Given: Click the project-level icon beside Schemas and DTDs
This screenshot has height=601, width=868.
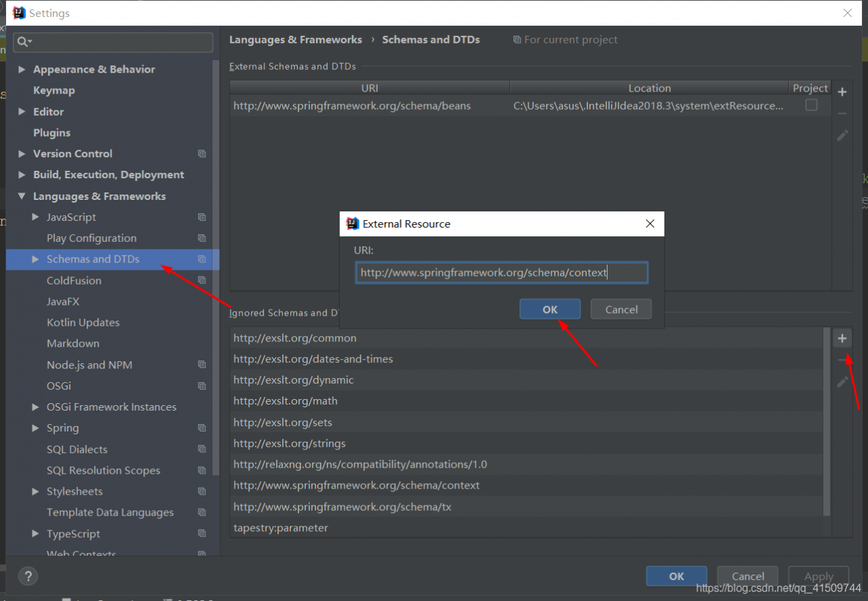Looking at the screenshot, I should pyautogui.click(x=201, y=260).
